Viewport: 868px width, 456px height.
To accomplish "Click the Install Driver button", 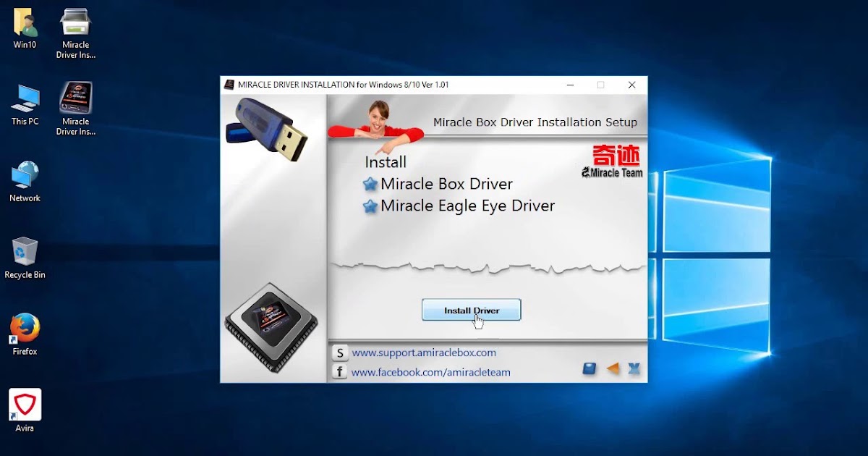I will (471, 310).
